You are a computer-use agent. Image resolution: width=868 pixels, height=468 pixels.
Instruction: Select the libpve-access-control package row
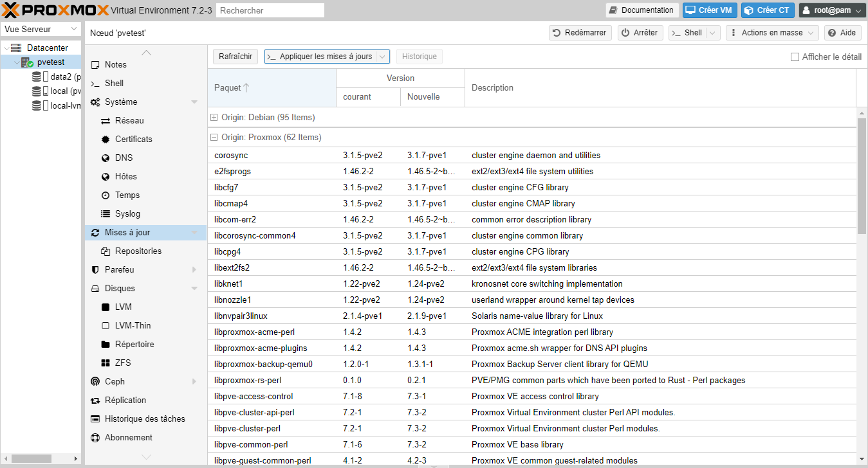532,396
